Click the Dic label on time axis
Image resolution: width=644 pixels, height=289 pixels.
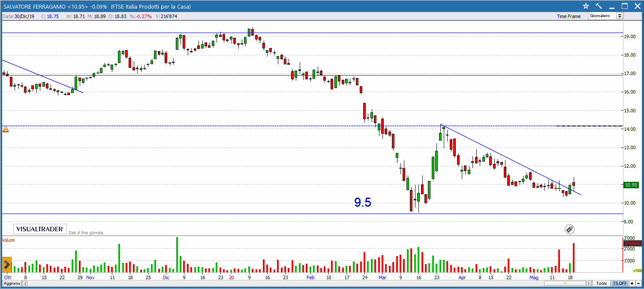[166, 277]
